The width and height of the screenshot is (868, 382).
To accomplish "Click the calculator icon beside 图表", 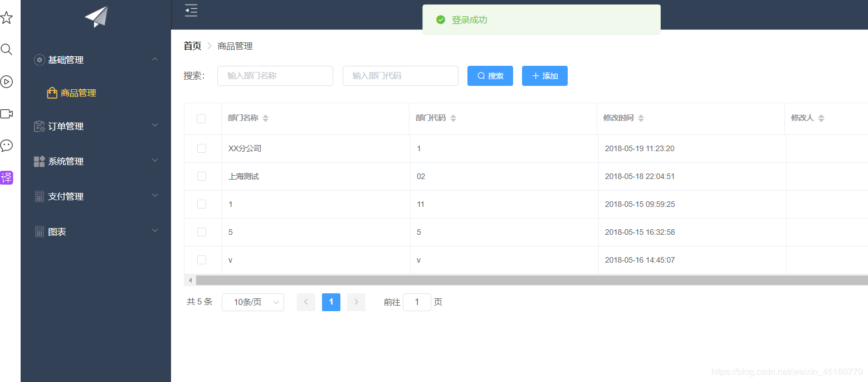I will (39, 232).
